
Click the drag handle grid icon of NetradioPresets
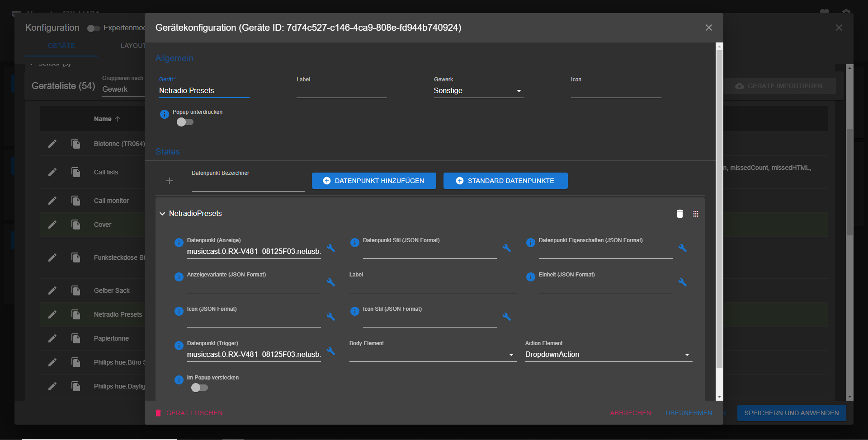696,214
